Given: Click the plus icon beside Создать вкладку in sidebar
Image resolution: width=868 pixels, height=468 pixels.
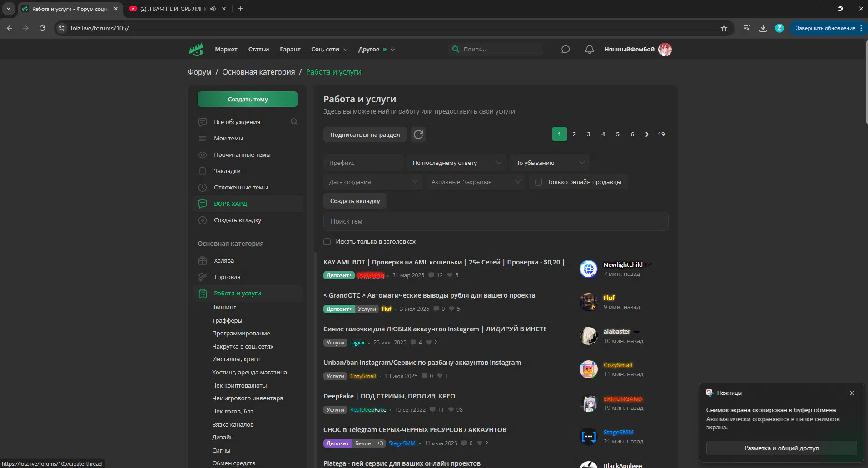Looking at the screenshot, I should coord(203,220).
